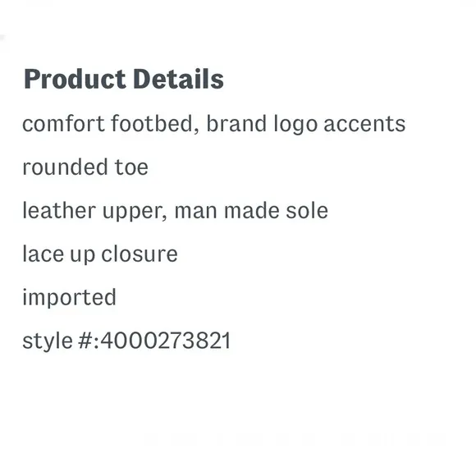The image size is (476, 476).
Task: Click the '#:' symbol after style
Action: [x=89, y=341]
